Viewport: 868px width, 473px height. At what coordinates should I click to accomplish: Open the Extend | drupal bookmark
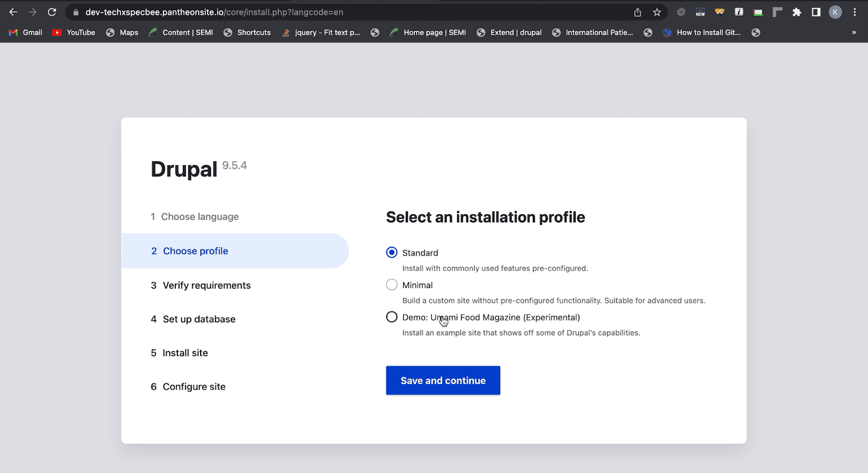(509, 33)
